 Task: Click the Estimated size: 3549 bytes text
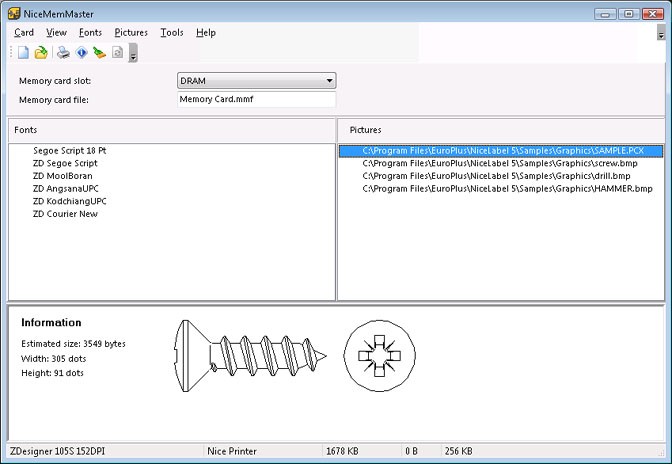73,344
